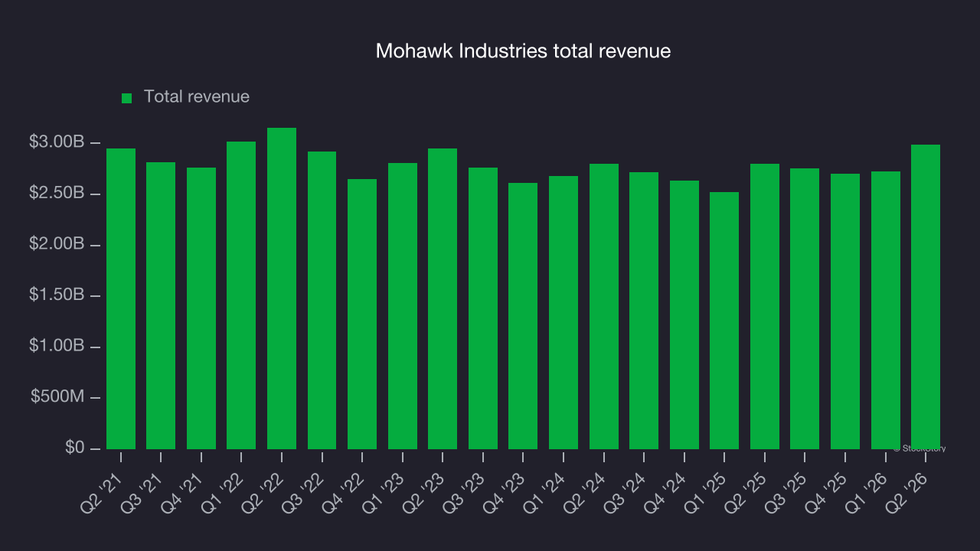
Task: Select the Total revenue legend label
Action: coord(197,97)
